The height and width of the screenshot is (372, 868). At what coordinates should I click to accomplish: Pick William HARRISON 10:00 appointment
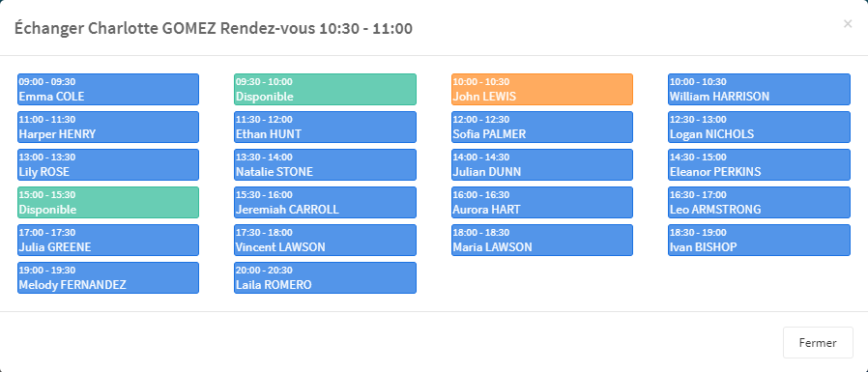click(x=759, y=89)
